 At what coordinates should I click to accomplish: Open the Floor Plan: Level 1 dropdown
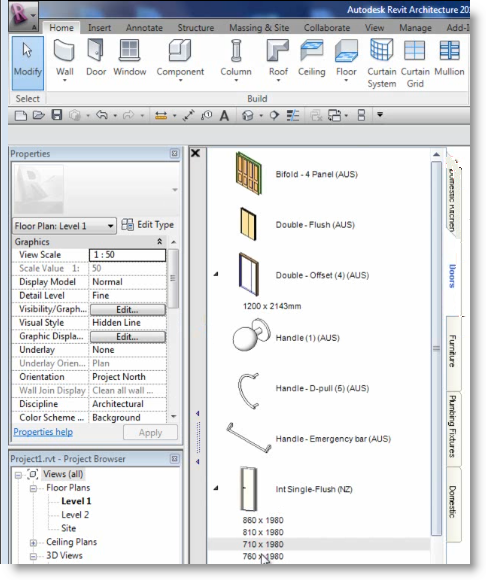click(x=64, y=226)
